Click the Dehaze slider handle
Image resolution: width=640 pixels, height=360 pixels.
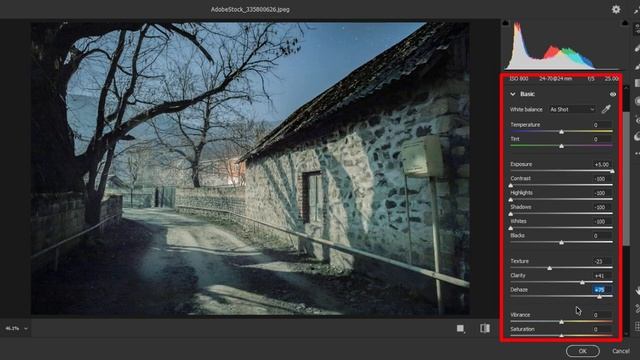click(600, 297)
